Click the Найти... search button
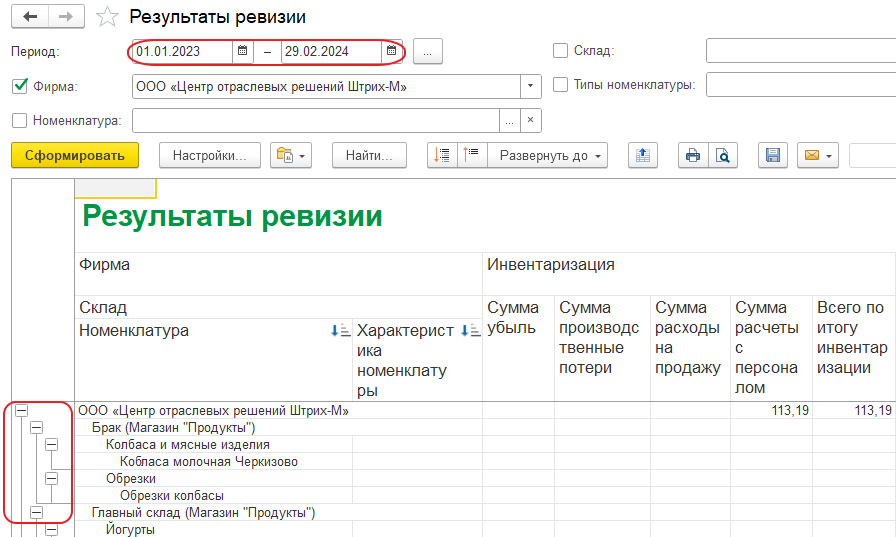896x537 pixels. point(369,155)
